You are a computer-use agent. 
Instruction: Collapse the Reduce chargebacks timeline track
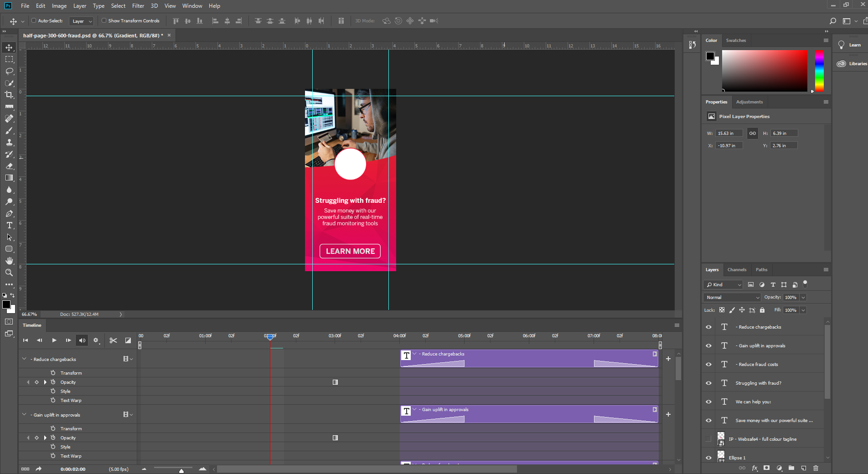pos(24,359)
